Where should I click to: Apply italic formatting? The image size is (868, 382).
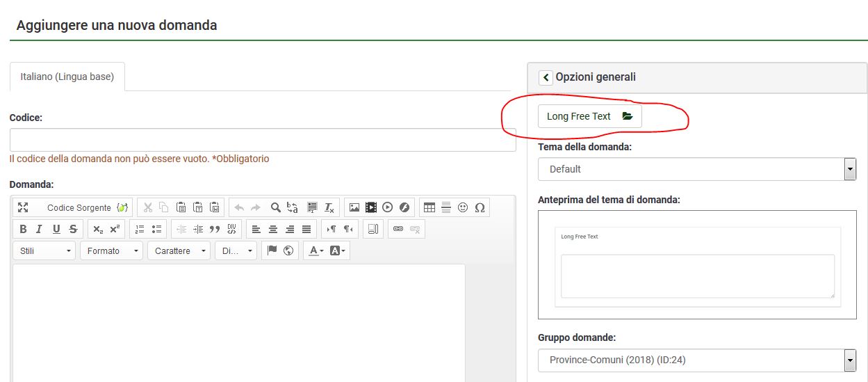[39, 229]
